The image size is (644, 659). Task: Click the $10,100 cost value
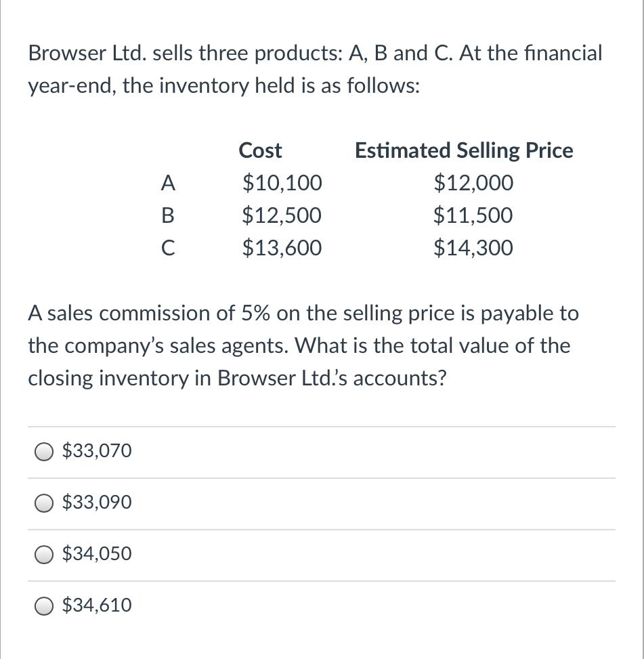pyautogui.click(x=282, y=183)
